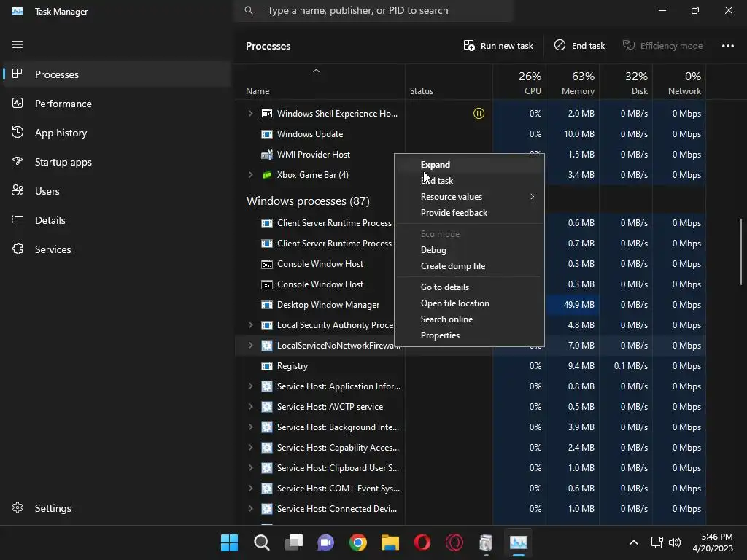The image size is (747, 560).
Task: Sort by the Disk column header
Action: [626, 82]
